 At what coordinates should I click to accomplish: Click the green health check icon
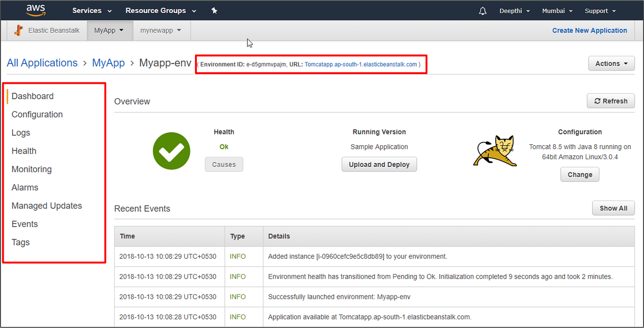click(x=171, y=151)
